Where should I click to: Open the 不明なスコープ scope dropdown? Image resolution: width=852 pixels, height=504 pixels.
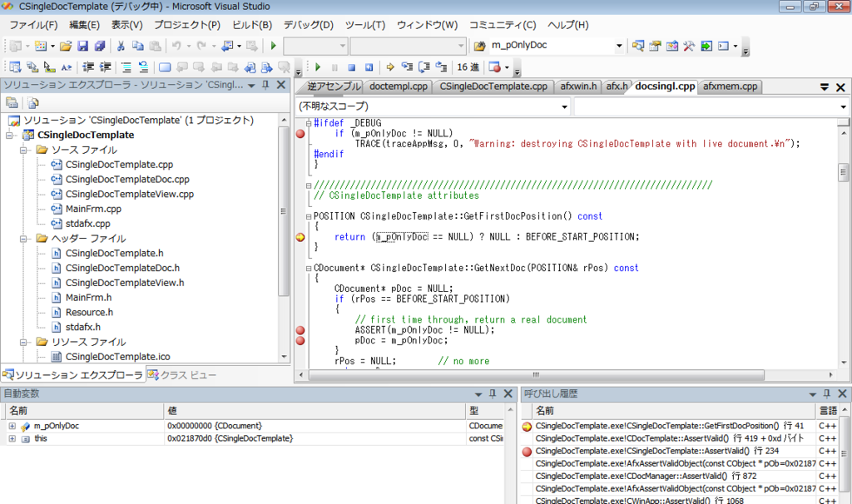(x=565, y=106)
